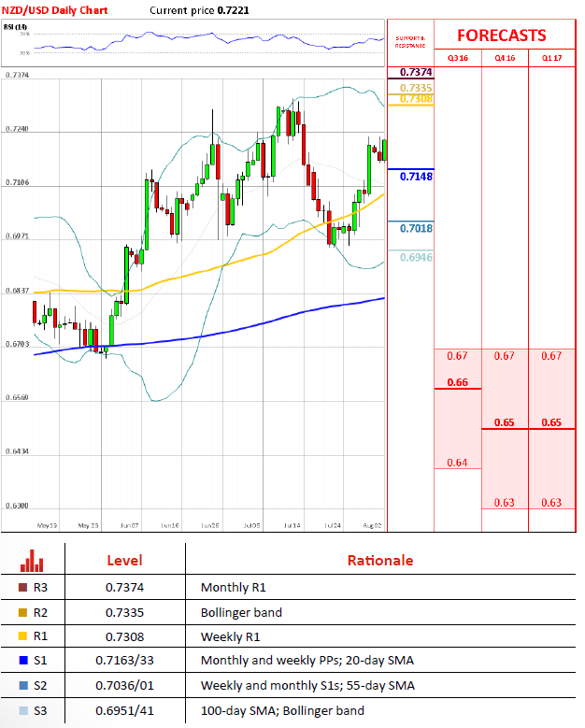Click the blue 0.7148 support label

(x=416, y=177)
